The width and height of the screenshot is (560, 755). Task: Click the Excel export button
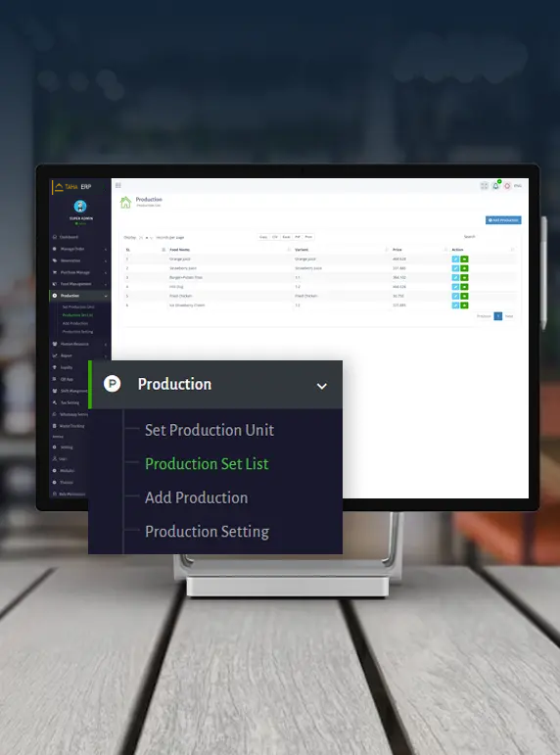click(286, 237)
